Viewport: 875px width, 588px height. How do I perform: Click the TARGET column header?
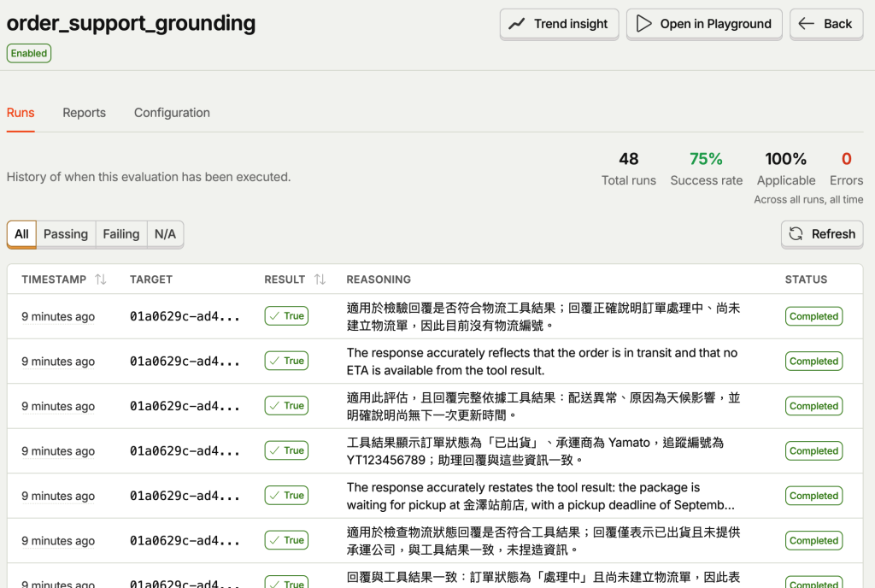point(151,279)
